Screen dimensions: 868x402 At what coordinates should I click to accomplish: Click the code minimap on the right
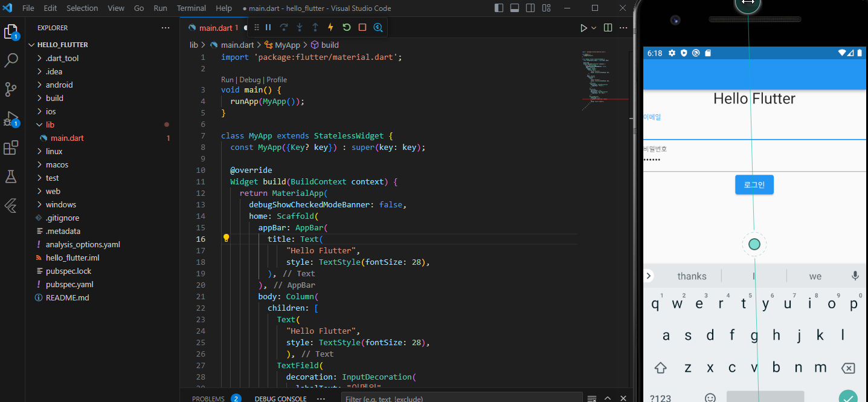point(605,80)
